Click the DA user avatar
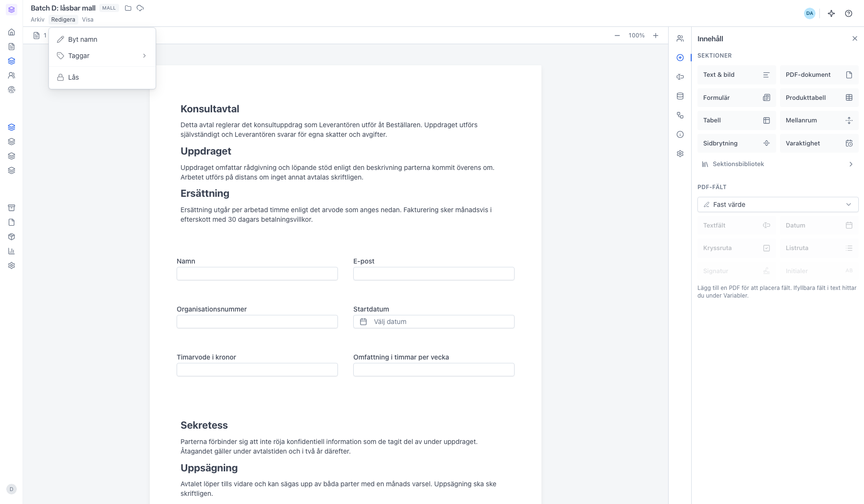Image resolution: width=864 pixels, height=504 pixels. [810, 13]
